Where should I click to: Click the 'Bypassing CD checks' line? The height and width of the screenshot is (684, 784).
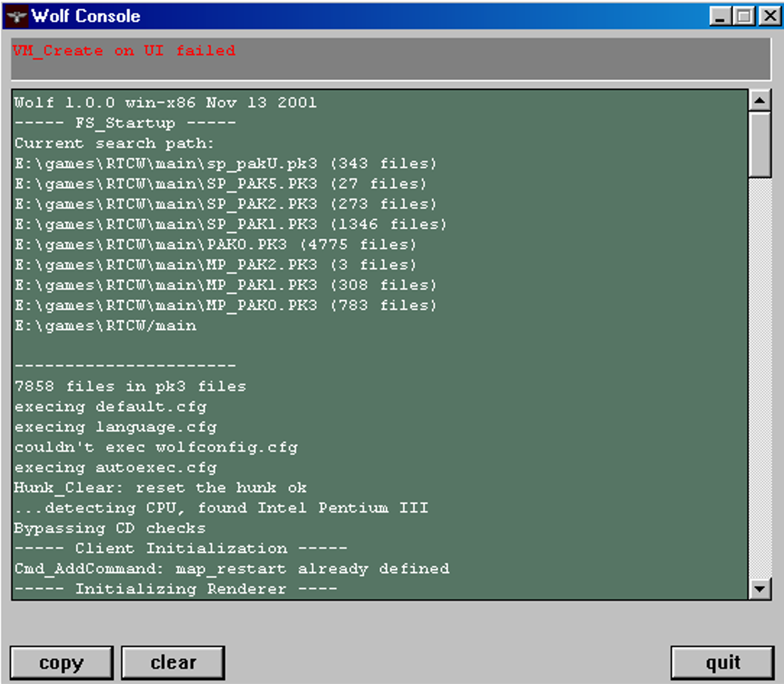coord(110,528)
